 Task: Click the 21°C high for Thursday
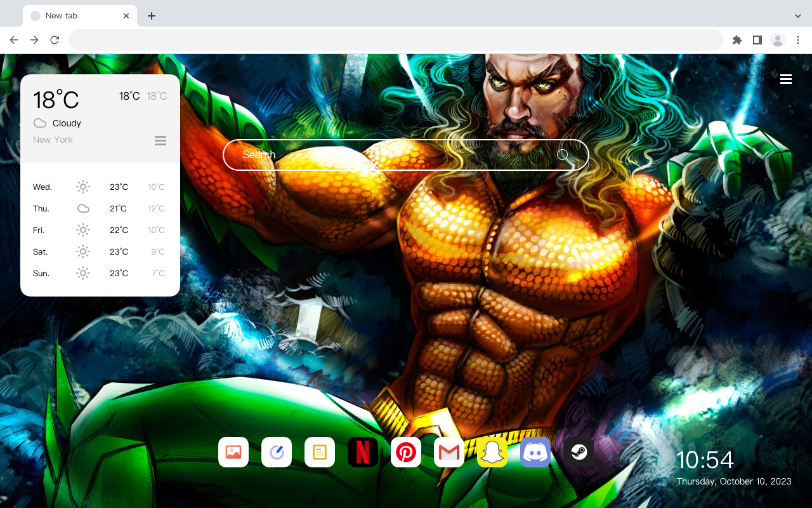point(118,208)
